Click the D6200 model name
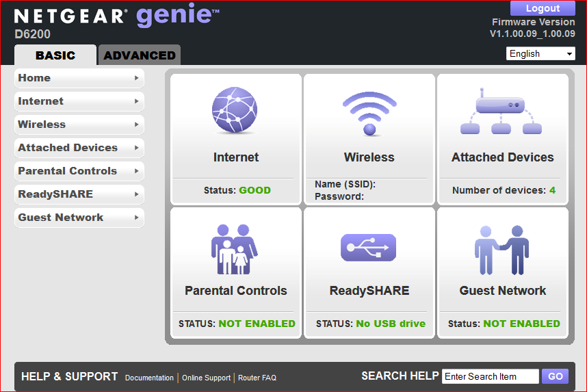 32,34
